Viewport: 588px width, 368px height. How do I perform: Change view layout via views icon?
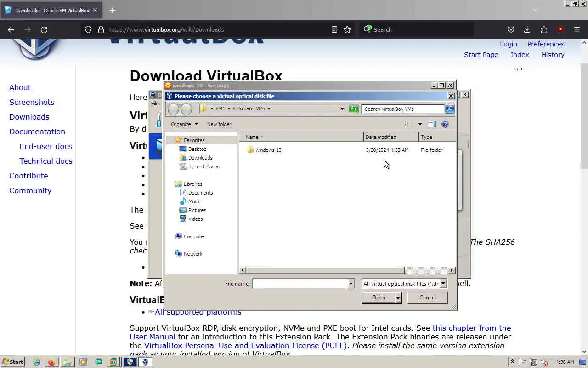pos(408,124)
